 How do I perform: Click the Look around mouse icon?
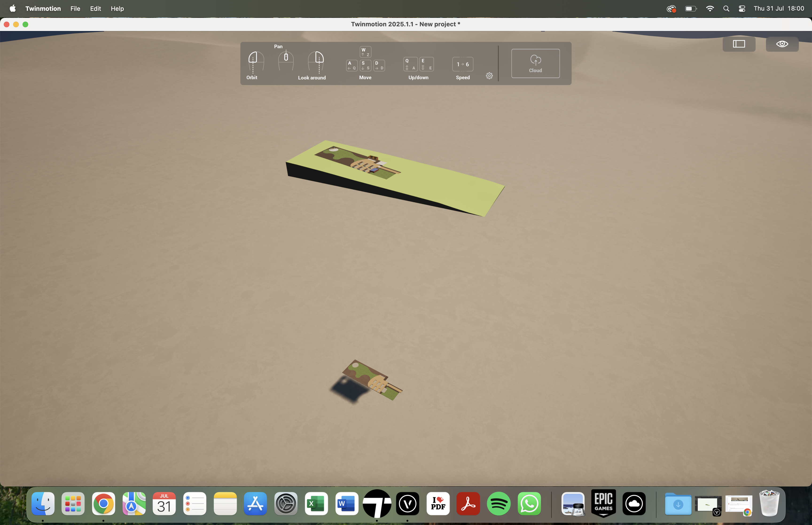316,61
